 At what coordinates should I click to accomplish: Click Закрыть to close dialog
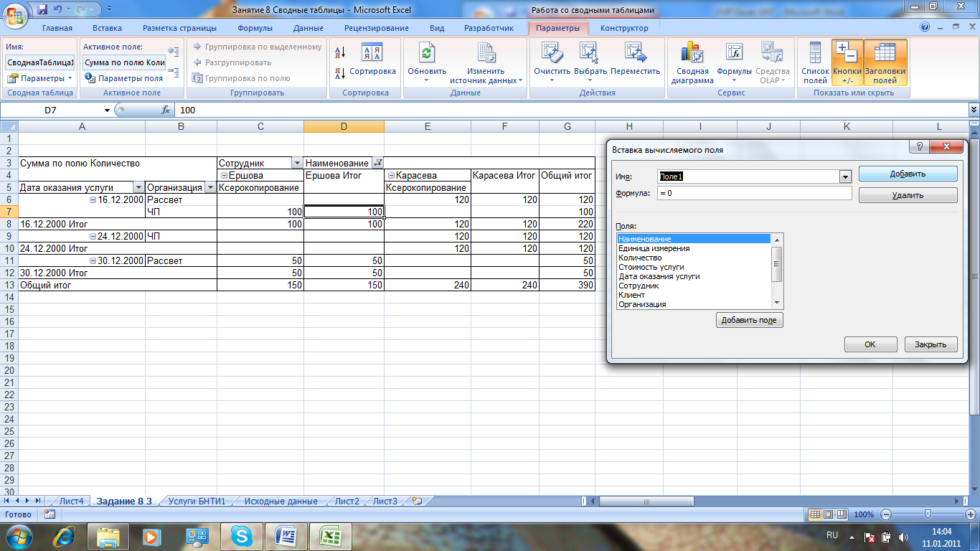(x=930, y=344)
